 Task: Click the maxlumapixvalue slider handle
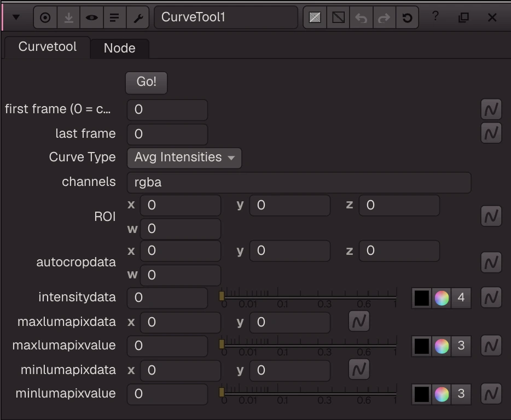(x=222, y=345)
